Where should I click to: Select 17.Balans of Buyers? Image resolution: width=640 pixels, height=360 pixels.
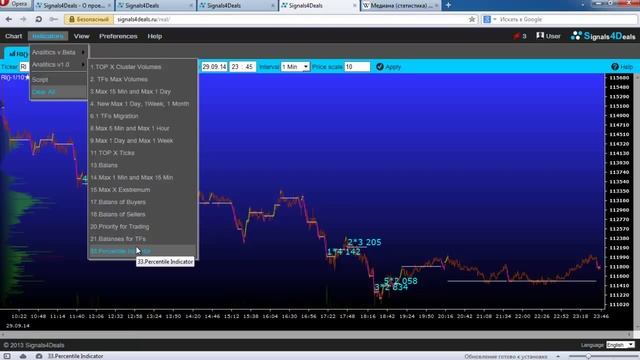(x=143, y=202)
